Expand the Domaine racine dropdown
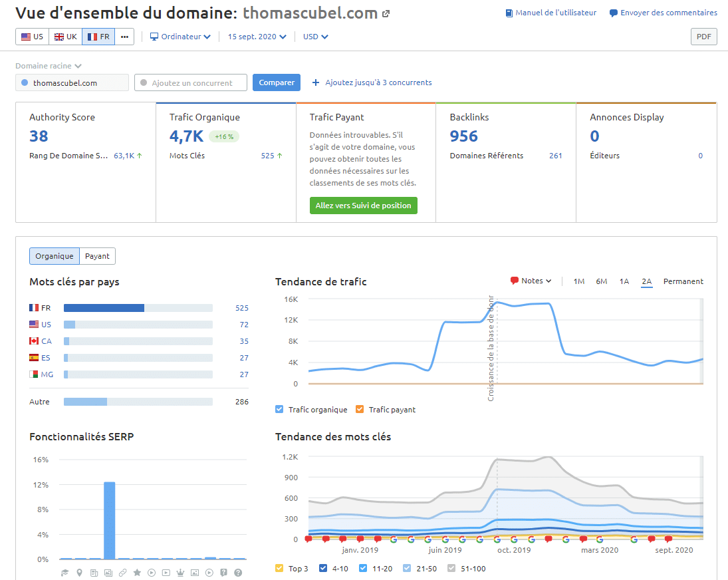 (x=49, y=66)
